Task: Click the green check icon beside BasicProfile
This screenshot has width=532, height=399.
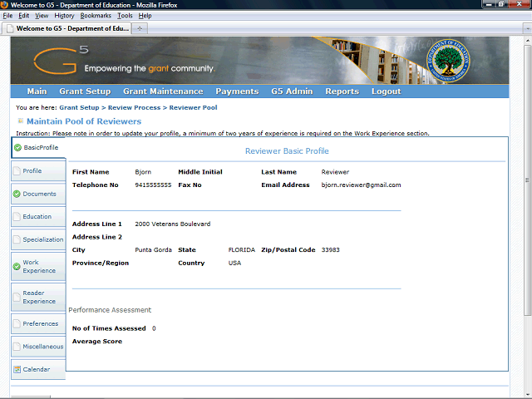Action: click(18, 148)
